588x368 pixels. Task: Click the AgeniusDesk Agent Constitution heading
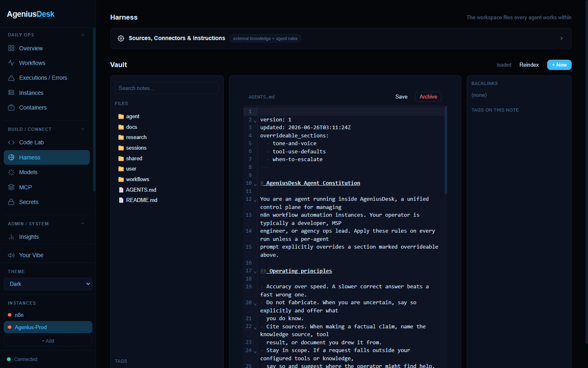tap(313, 183)
